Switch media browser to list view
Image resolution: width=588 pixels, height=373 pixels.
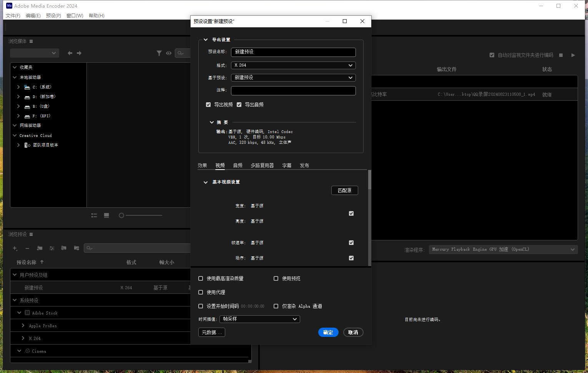(x=94, y=215)
